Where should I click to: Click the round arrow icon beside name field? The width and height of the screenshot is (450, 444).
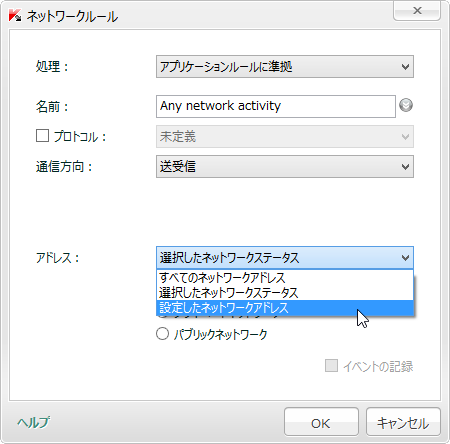pos(406,105)
